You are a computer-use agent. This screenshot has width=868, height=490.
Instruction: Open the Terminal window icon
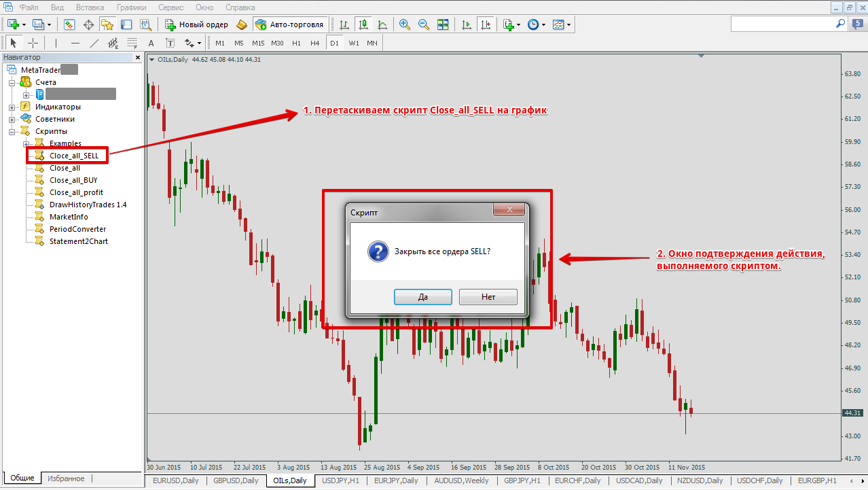tap(126, 24)
